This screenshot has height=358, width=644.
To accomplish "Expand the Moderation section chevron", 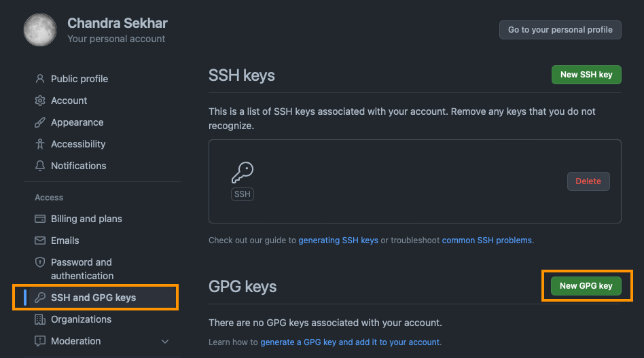I will pyautogui.click(x=165, y=341).
